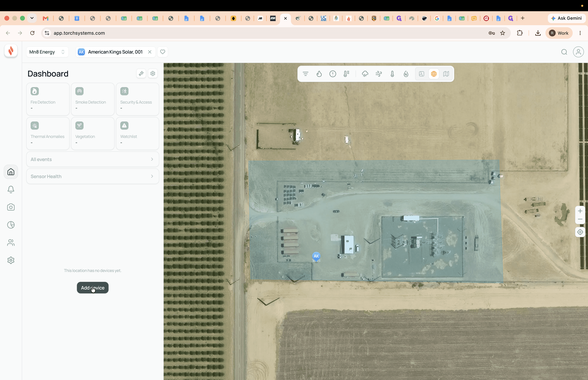Open the search magnifier icon
Image resolution: width=588 pixels, height=380 pixels.
point(564,52)
